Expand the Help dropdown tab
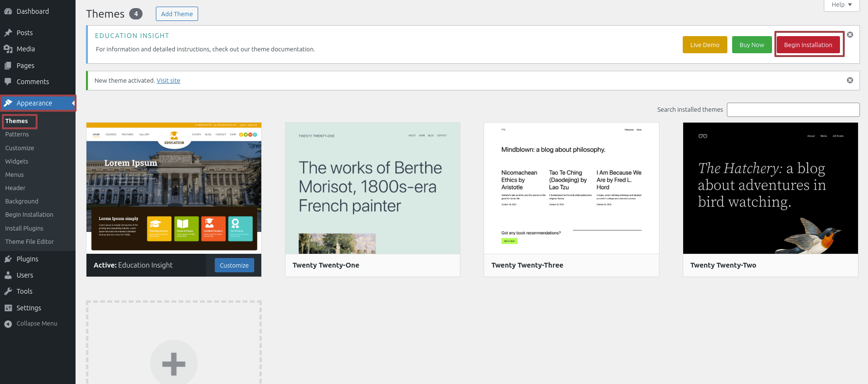The image size is (868, 384). [842, 5]
